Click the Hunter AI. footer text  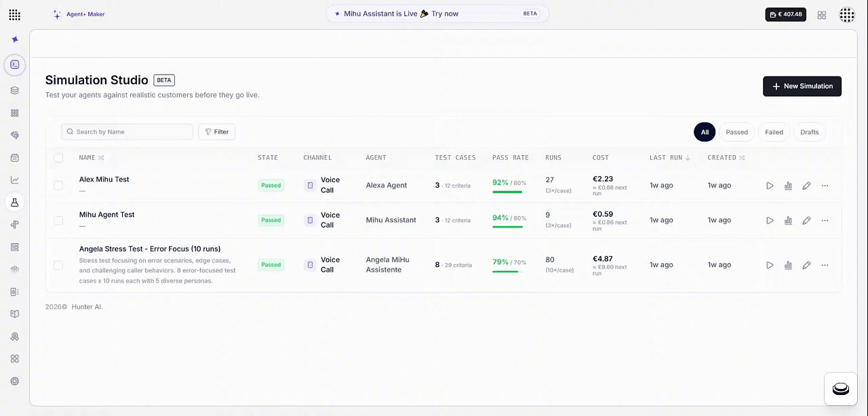pyautogui.click(x=87, y=307)
